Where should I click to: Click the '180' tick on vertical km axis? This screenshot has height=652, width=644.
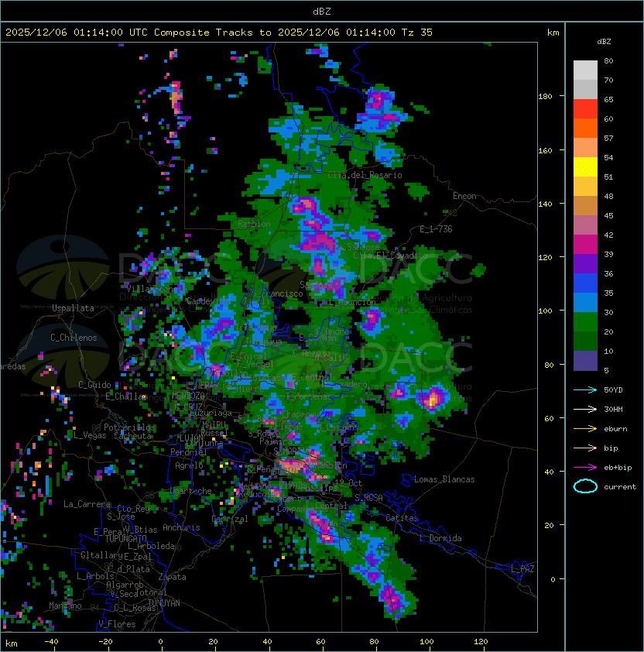tap(545, 97)
